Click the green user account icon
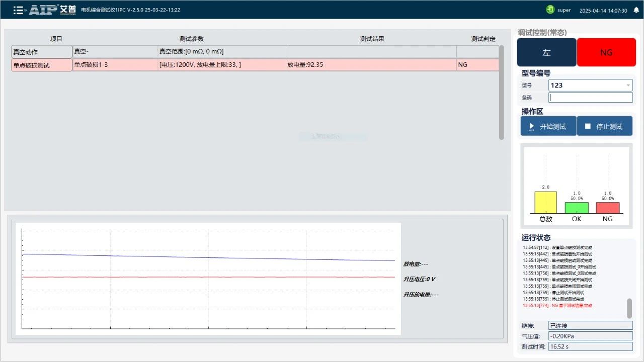Viewport: 644px width, 362px height. (550, 10)
